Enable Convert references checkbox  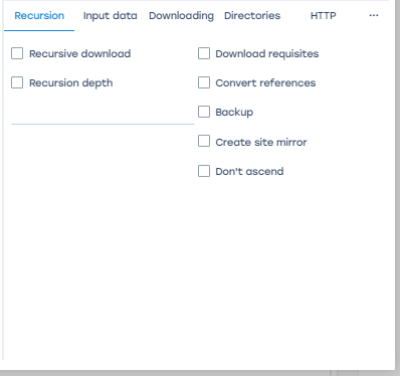coord(204,83)
